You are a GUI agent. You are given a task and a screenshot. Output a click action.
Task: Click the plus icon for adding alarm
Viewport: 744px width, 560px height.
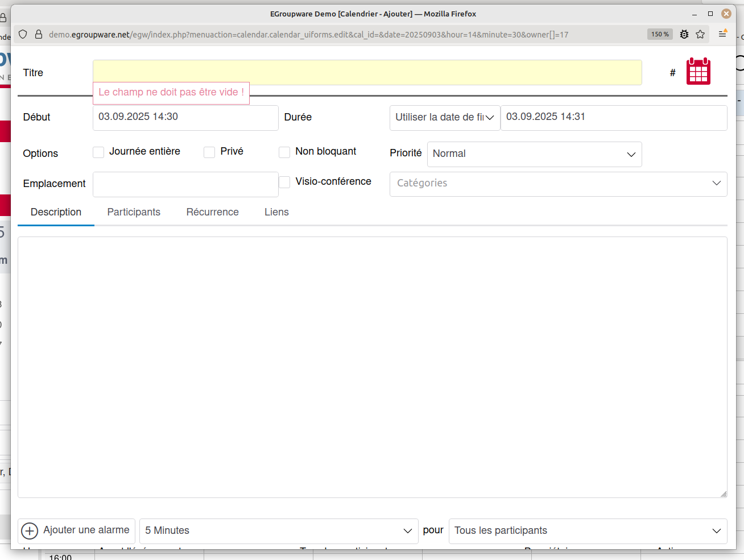point(30,530)
